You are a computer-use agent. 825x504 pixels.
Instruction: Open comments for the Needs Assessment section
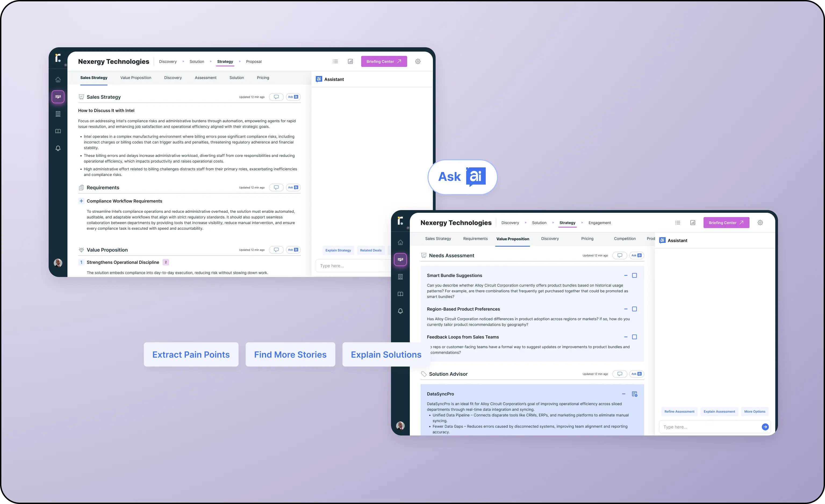(620, 255)
